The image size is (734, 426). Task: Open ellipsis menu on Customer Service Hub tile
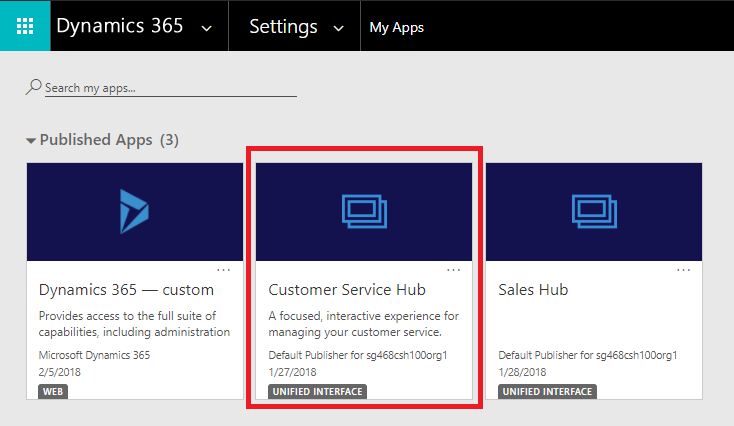[x=454, y=270]
